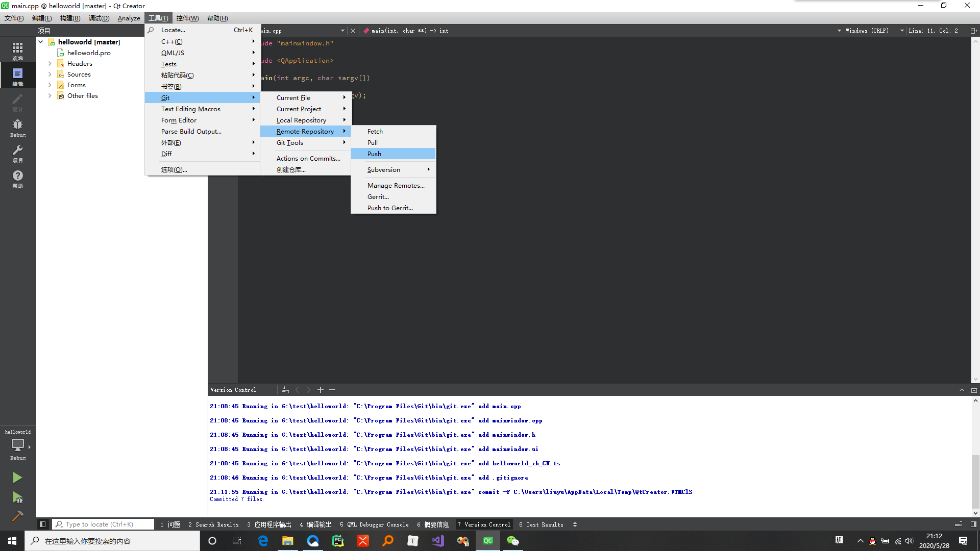Open the Analyze menu
Image resolution: width=980 pixels, height=551 pixels.
click(x=129, y=18)
